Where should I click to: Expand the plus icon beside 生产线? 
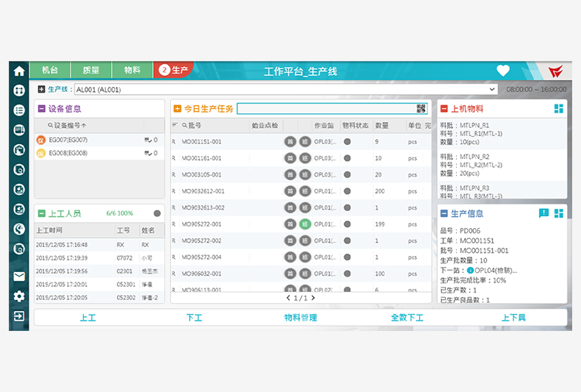coord(41,89)
